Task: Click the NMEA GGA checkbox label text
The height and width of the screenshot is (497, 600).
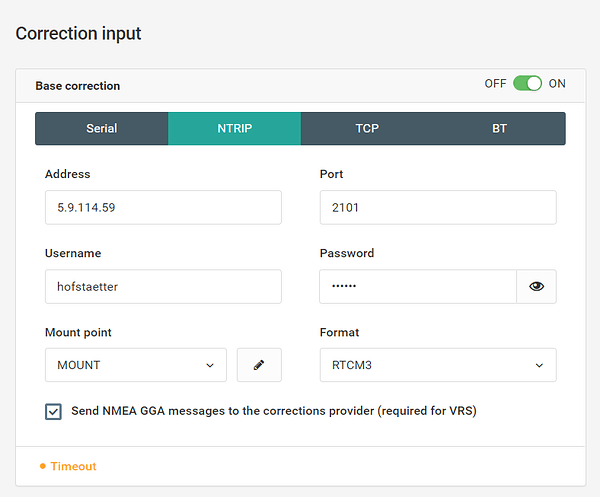Action: click(x=274, y=411)
